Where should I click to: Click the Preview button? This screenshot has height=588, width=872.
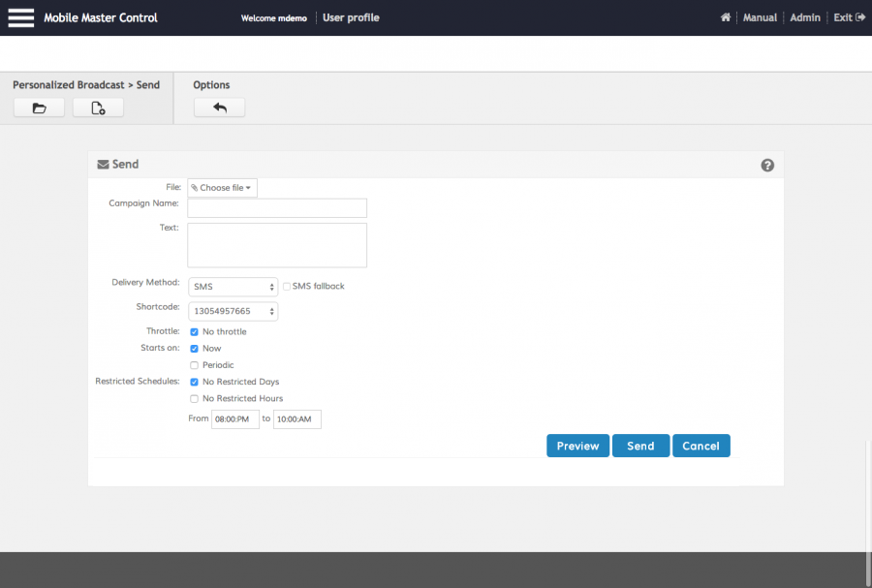pos(577,446)
